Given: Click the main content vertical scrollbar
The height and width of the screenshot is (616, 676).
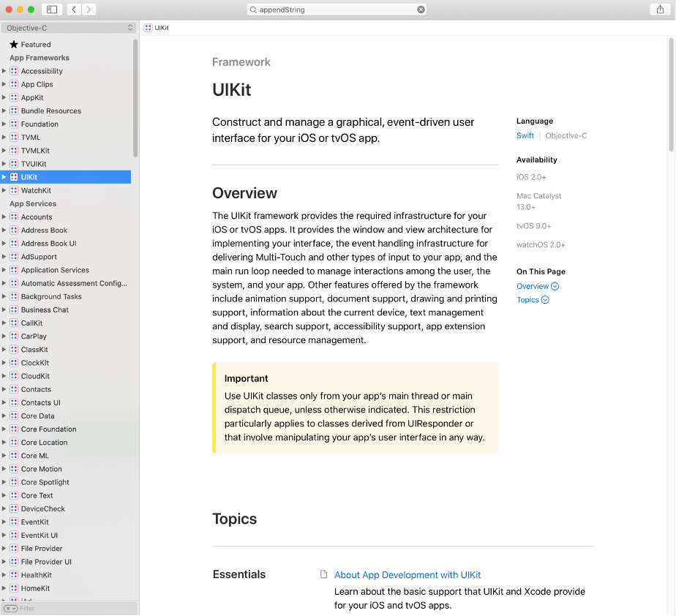Looking at the screenshot, I should (671, 95).
